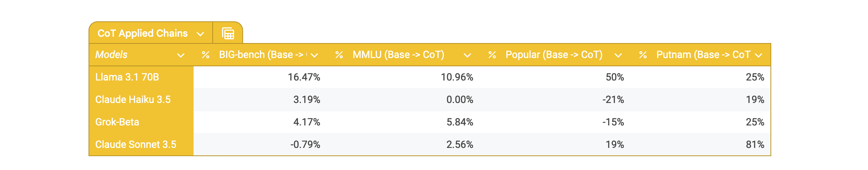Click percent icon in BIG-bench column header
Image resolution: width=868 pixels, height=170 pixels.
pyautogui.click(x=205, y=55)
